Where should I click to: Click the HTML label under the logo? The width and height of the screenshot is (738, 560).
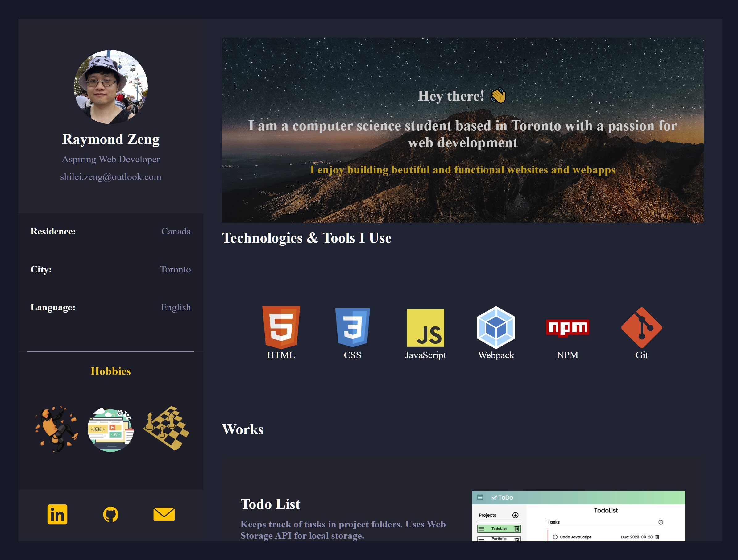click(281, 355)
